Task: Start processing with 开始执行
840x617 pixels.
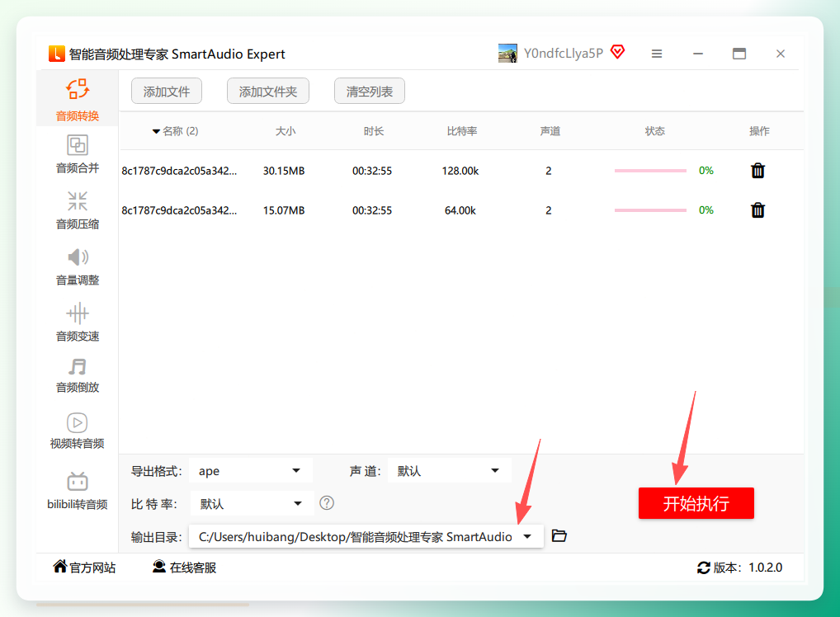Action: 696,503
